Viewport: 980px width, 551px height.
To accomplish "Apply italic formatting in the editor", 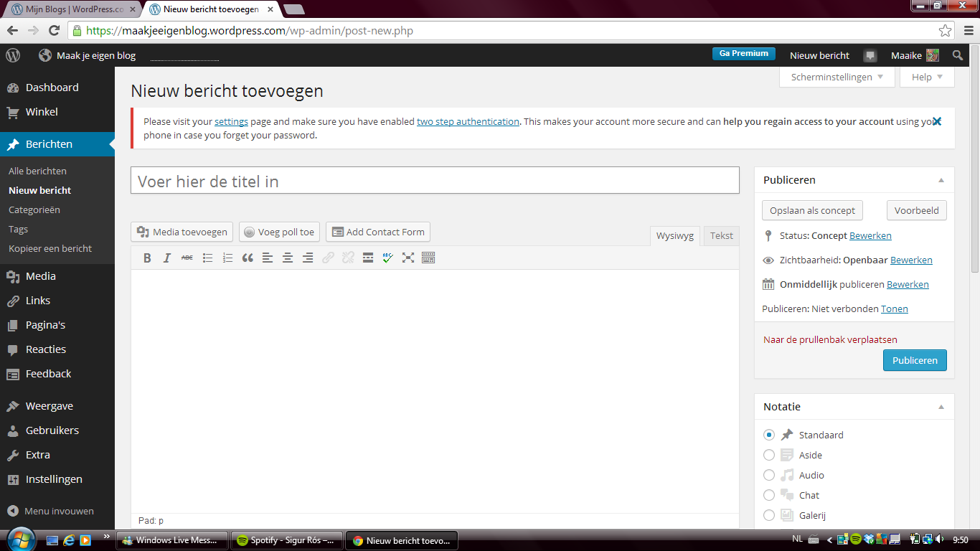I will [x=167, y=258].
